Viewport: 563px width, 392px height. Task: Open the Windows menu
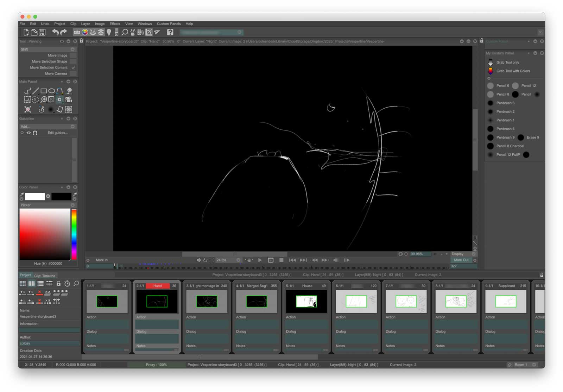(145, 24)
